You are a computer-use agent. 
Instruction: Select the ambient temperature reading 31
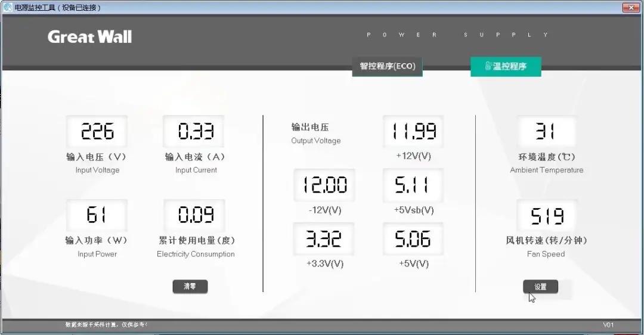click(547, 131)
